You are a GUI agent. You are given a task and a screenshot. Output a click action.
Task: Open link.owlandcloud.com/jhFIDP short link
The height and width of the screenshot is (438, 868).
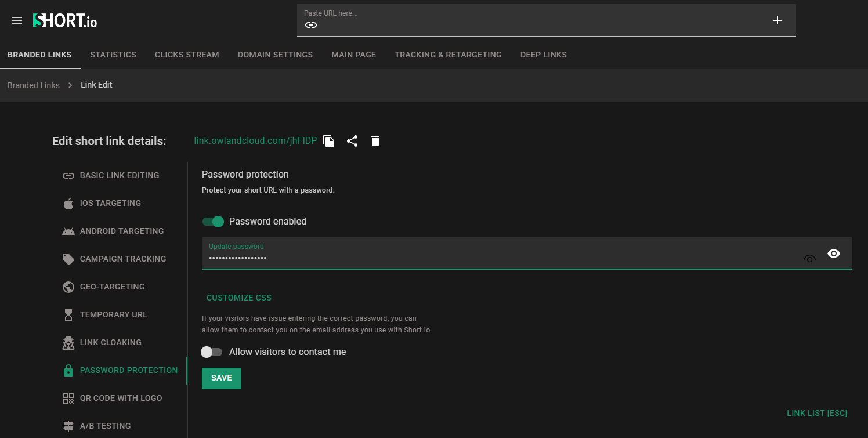tap(255, 141)
